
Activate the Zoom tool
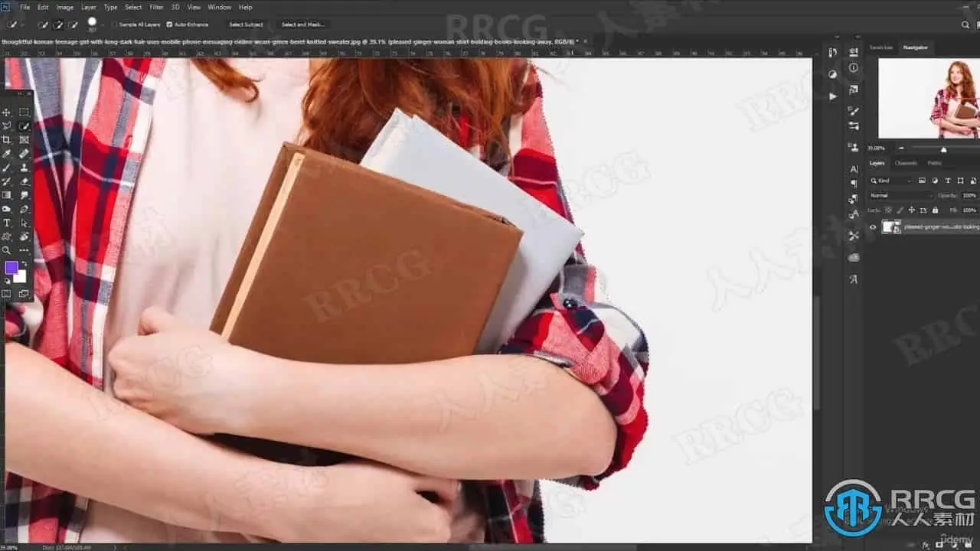pyautogui.click(x=7, y=250)
